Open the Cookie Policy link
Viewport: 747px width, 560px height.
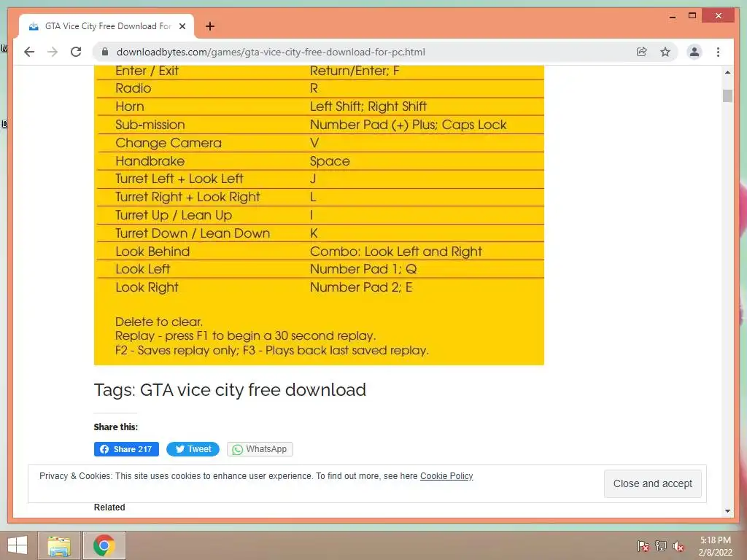tap(446, 475)
